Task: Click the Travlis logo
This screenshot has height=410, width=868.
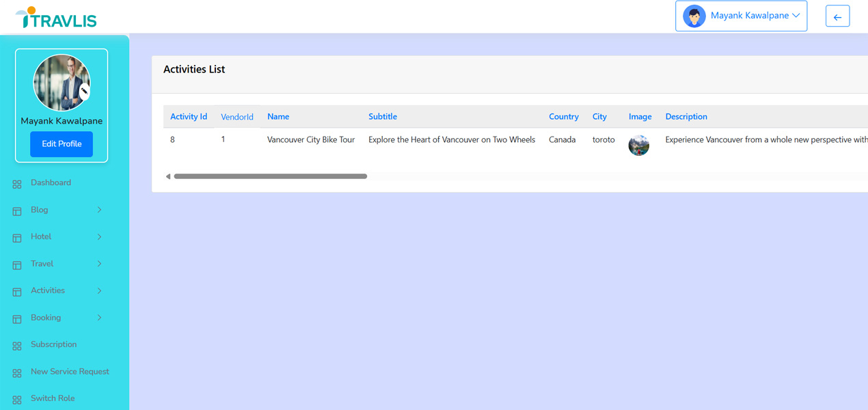Action: [56, 18]
